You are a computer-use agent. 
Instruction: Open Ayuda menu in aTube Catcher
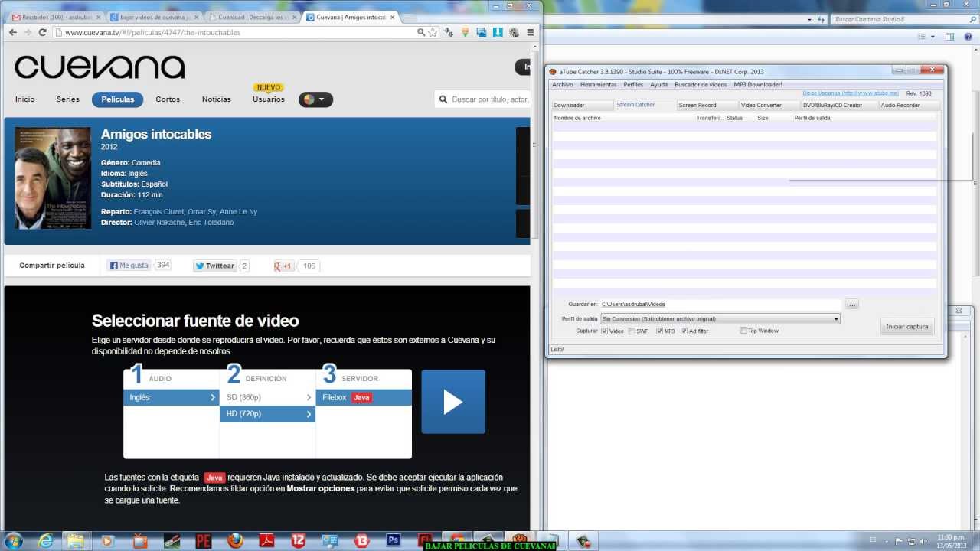[x=658, y=85]
